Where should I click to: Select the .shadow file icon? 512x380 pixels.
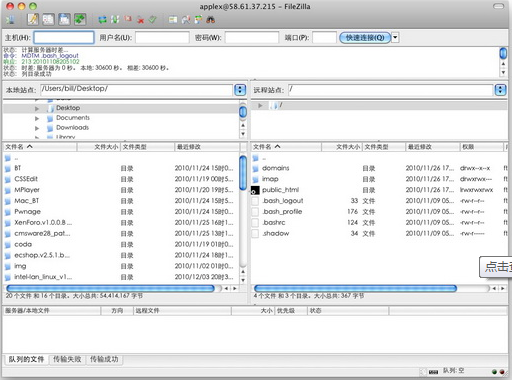pyautogui.click(x=255, y=234)
